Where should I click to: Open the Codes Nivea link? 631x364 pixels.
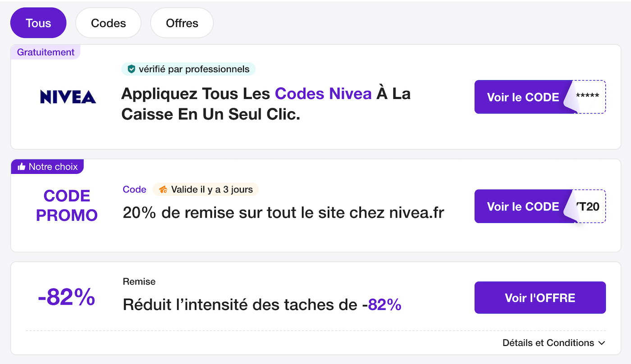[x=323, y=93]
